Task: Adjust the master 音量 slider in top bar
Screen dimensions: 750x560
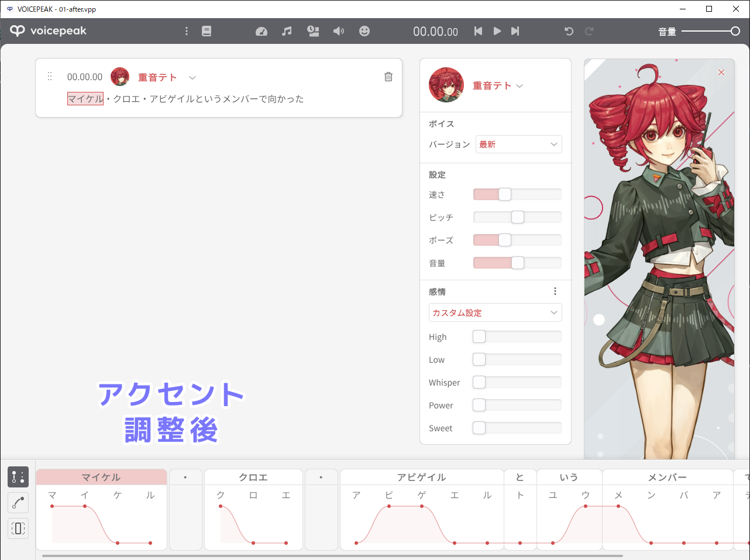Action: point(711,31)
